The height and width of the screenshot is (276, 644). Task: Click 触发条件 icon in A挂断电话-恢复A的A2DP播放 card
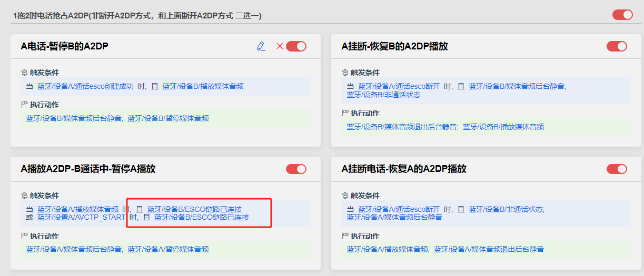[345, 196]
